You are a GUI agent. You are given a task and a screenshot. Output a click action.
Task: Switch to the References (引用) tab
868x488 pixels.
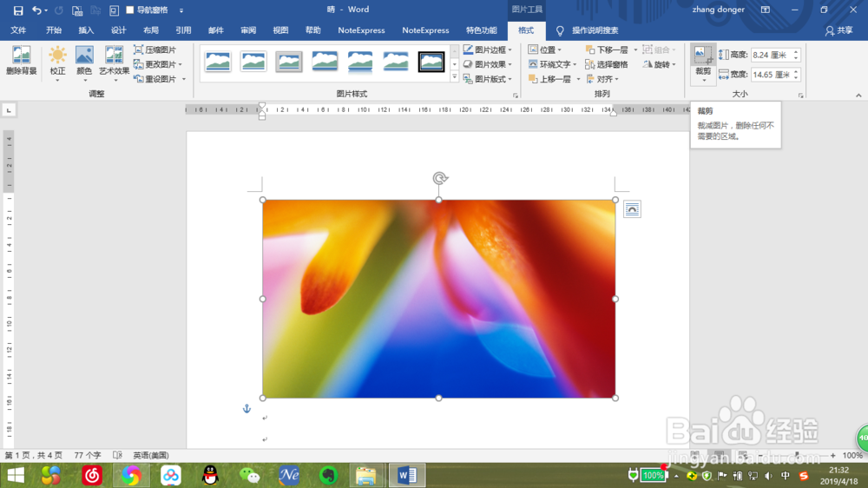click(183, 30)
